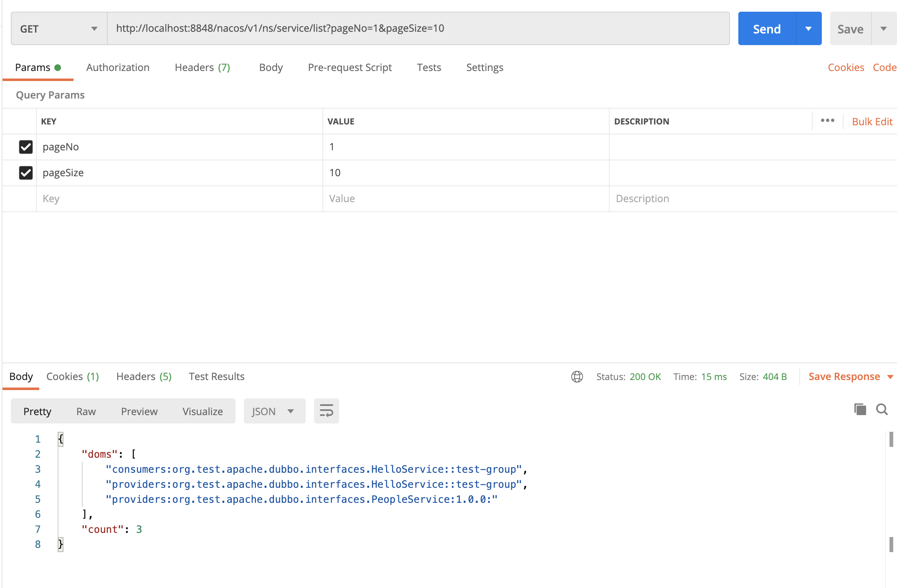Copy the response body to the clipboard

tap(860, 410)
